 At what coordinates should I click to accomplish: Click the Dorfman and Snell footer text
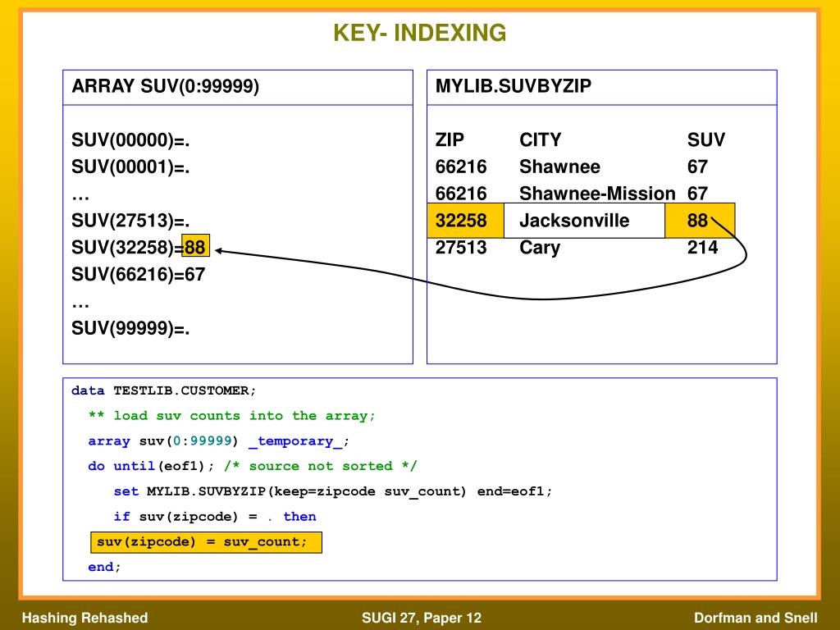[x=756, y=618]
